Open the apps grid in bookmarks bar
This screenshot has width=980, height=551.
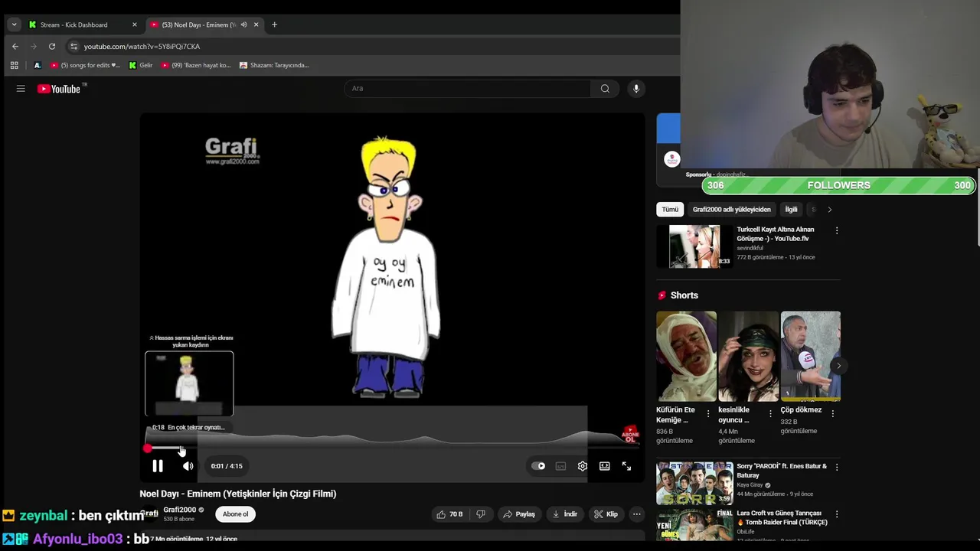tap(14, 65)
